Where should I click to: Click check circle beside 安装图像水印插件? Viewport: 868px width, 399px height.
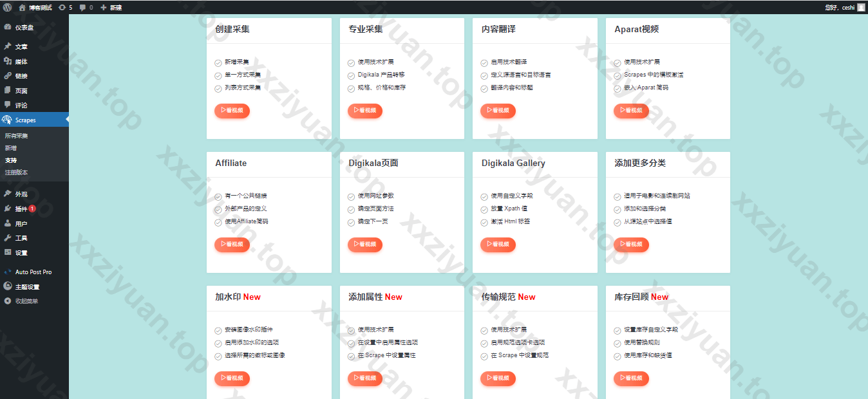tap(218, 330)
